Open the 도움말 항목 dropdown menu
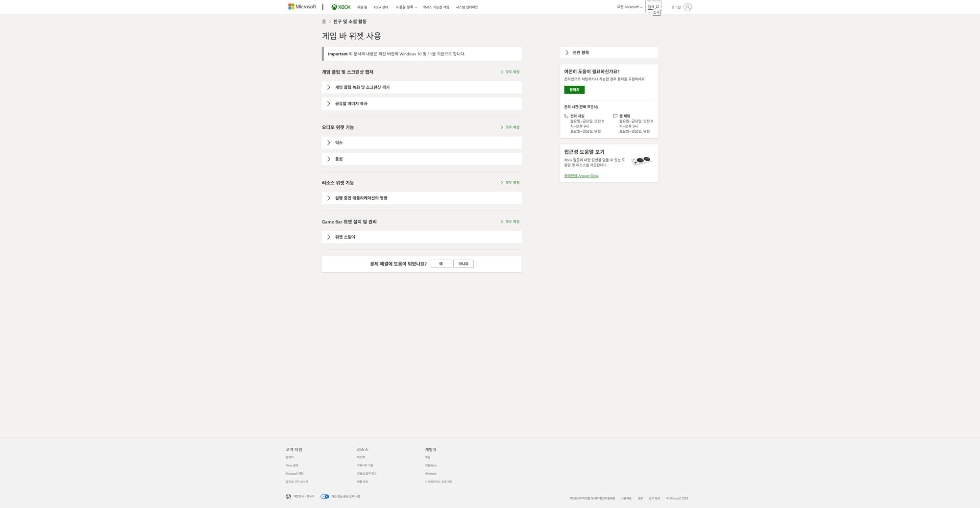This screenshot has width=980, height=508. coord(406,7)
